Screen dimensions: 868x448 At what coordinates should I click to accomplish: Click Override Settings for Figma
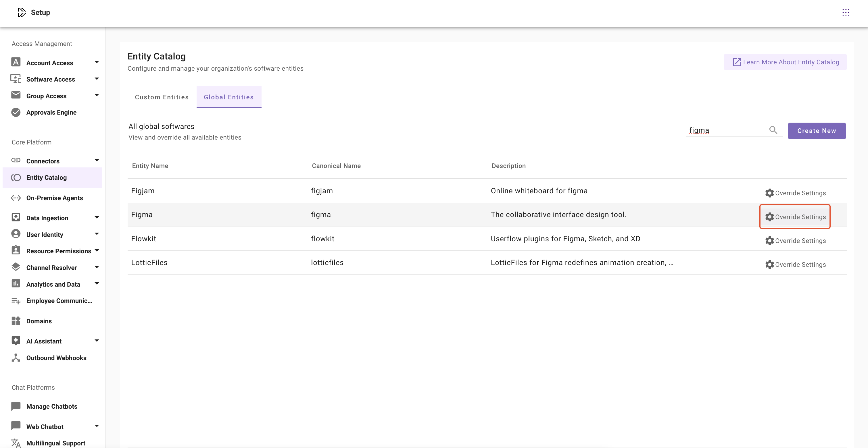[x=795, y=217]
